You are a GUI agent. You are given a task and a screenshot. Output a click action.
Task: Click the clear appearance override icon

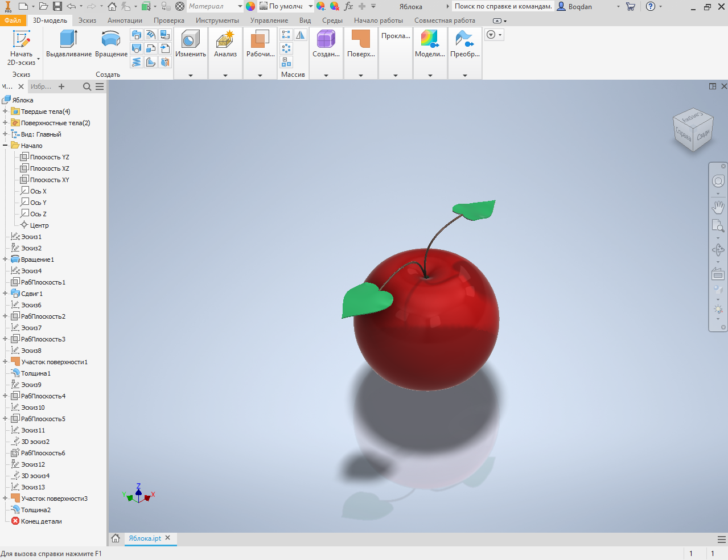[x=335, y=6]
